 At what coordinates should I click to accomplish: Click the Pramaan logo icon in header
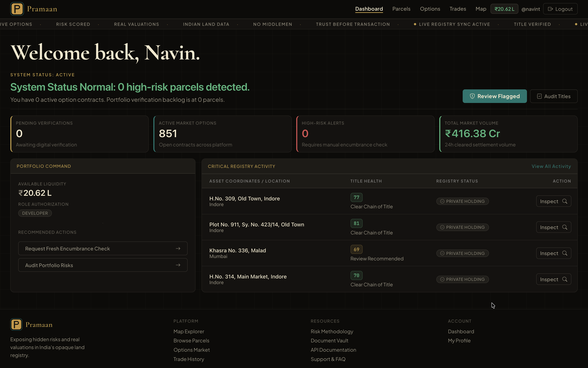[x=17, y=9]
